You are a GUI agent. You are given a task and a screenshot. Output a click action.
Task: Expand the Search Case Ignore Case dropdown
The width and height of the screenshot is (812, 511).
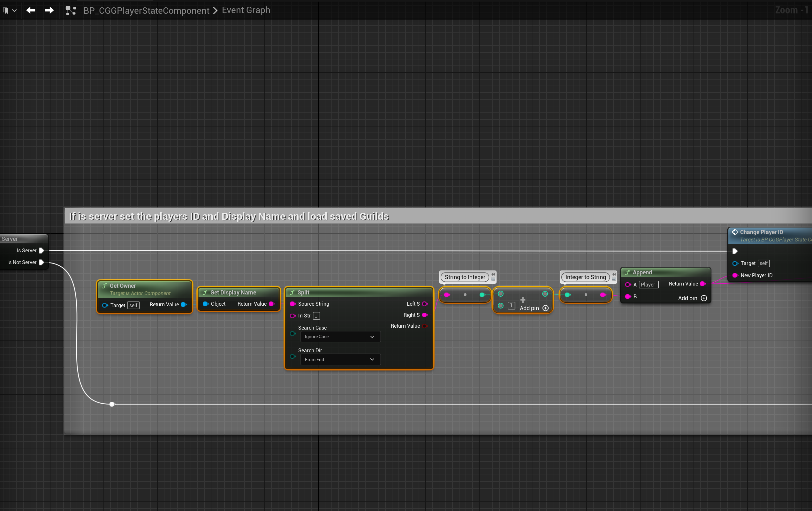[x=340, y=336]
